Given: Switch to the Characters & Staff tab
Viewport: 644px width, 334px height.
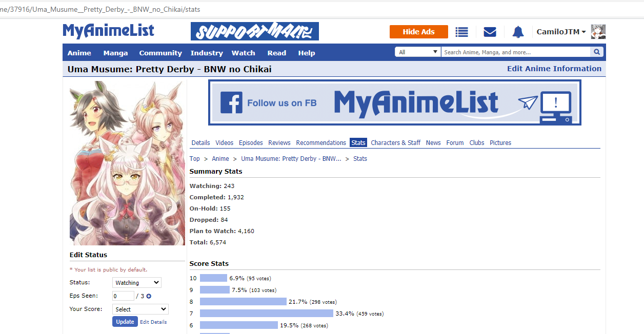Looking at the screenshot, I should 395,143.
